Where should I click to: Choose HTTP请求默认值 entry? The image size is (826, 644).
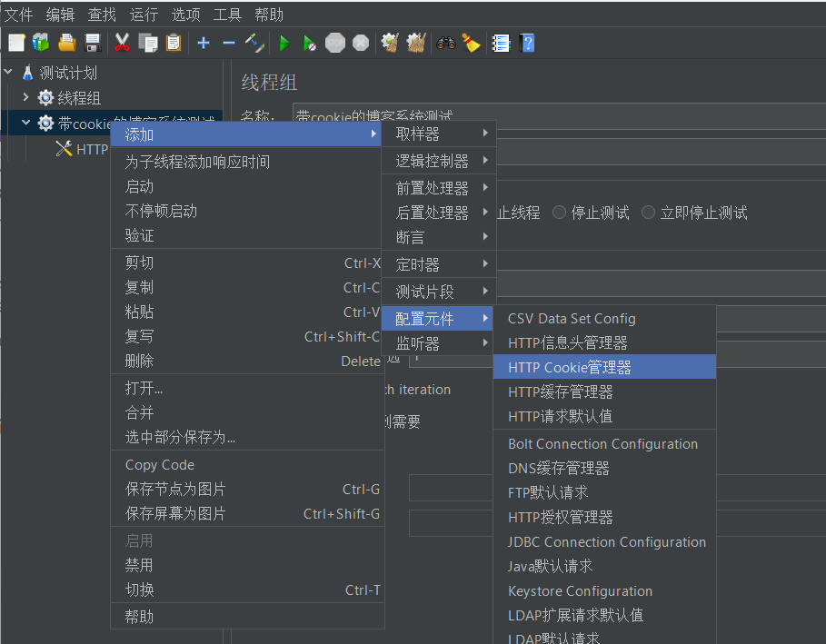coord(605,416)
